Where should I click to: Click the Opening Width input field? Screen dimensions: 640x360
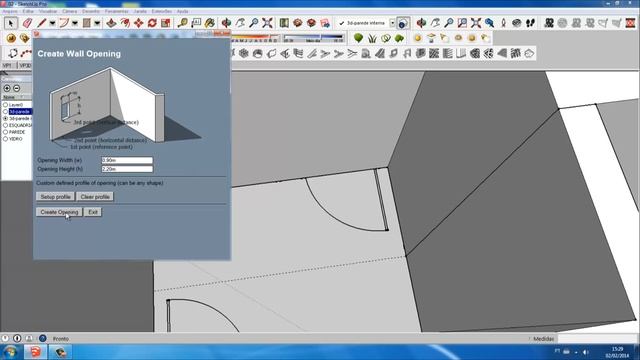click(127, 160)
